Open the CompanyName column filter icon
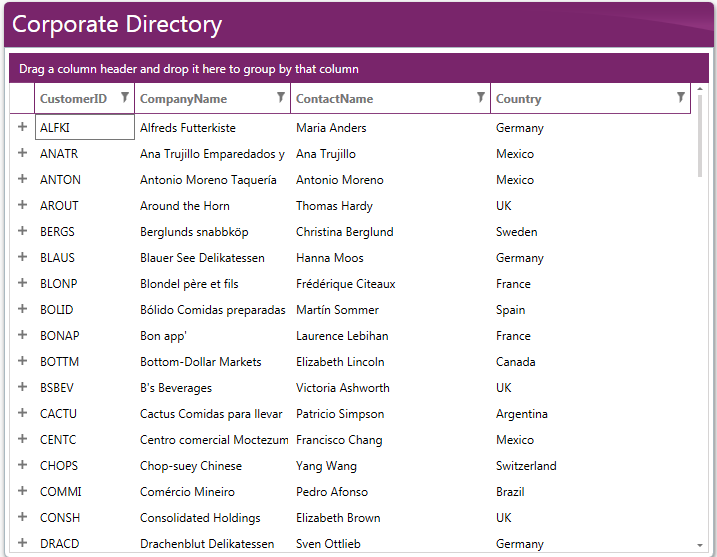This screenshot has height=557, width=717. click(x=280, y=98)
